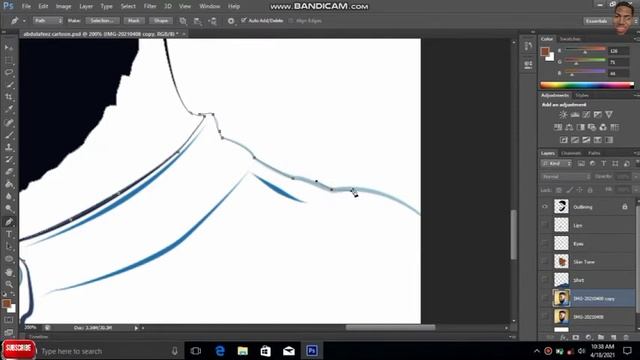The image size is (640, 360).
Task: Switch to the Styles tab
Action: (x=582, y=96)
